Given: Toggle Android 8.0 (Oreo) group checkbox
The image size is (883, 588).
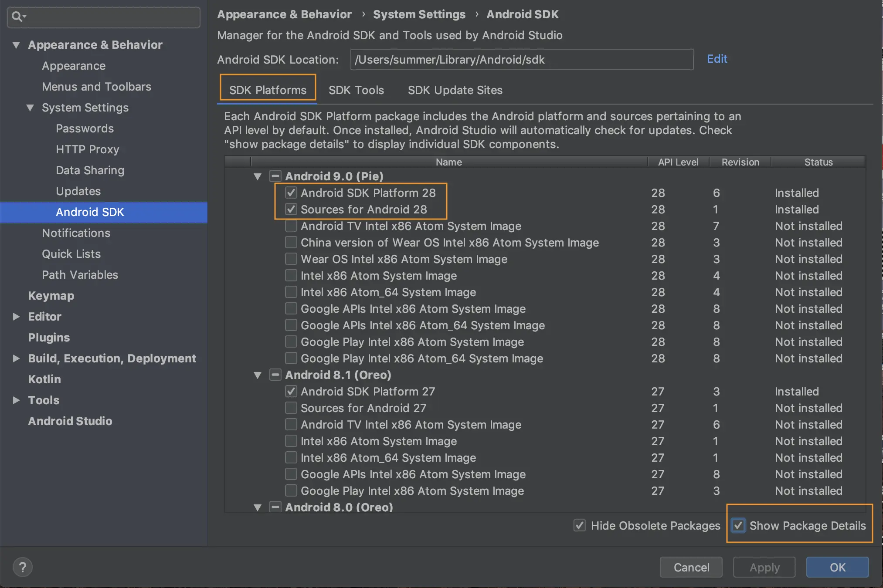Looking at the screenshot, I should (275, 507).
